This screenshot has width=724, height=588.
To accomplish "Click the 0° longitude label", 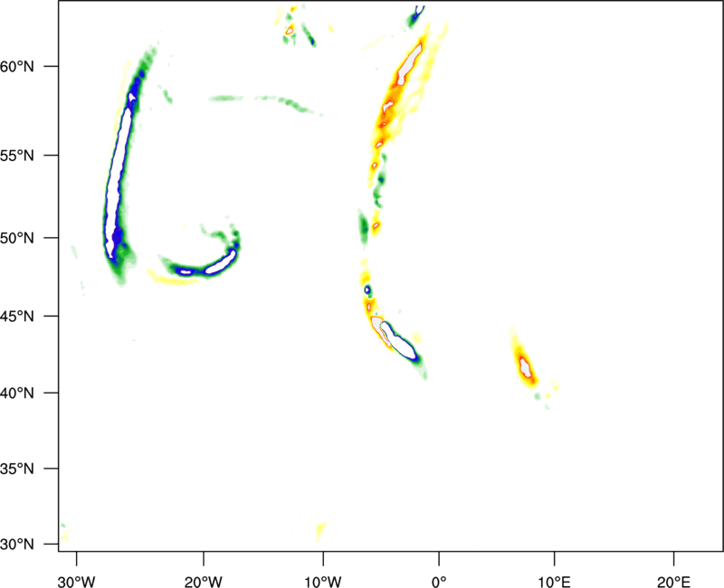I will (x=439, y=582).
